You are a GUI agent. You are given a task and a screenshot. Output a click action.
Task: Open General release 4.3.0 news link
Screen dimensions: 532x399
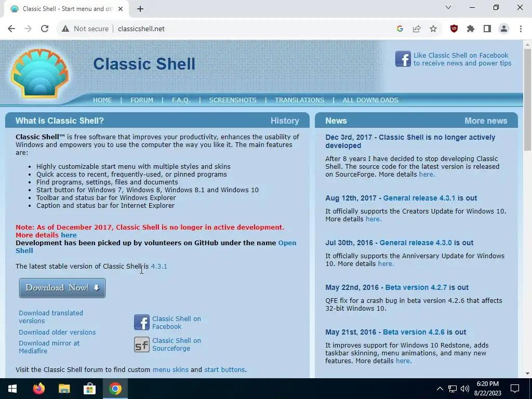416,243
